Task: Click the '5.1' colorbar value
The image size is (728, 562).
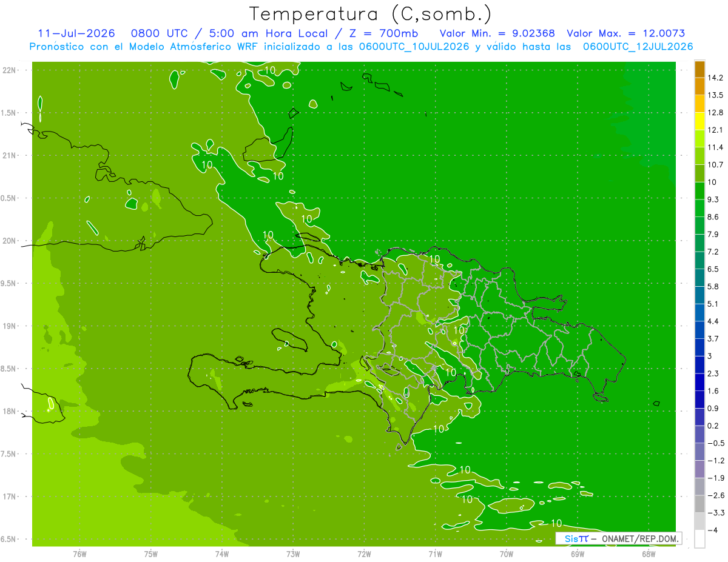Action: click(x=714, y=304)
